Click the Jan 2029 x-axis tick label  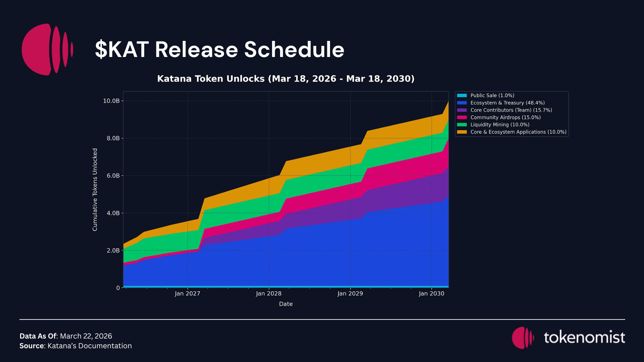pos(350,294)
